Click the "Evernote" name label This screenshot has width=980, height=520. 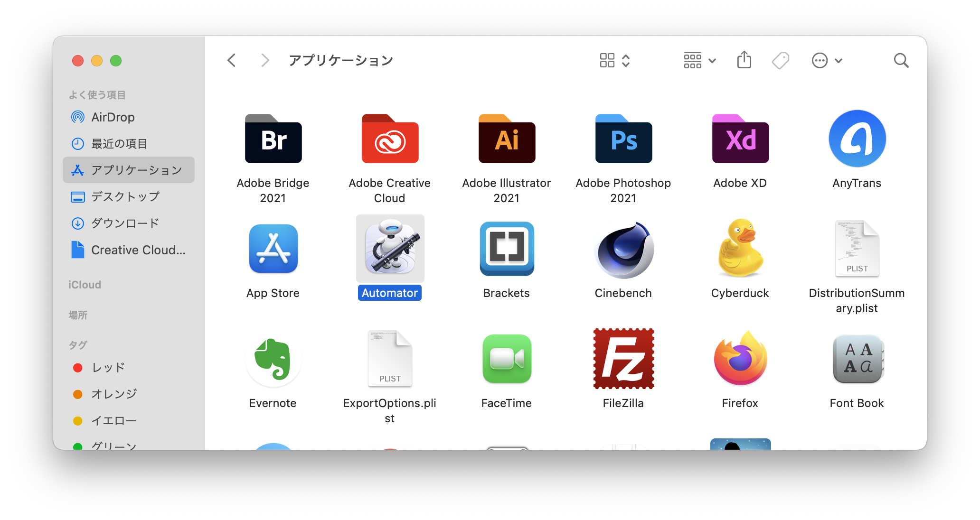[x=273, y=403]
